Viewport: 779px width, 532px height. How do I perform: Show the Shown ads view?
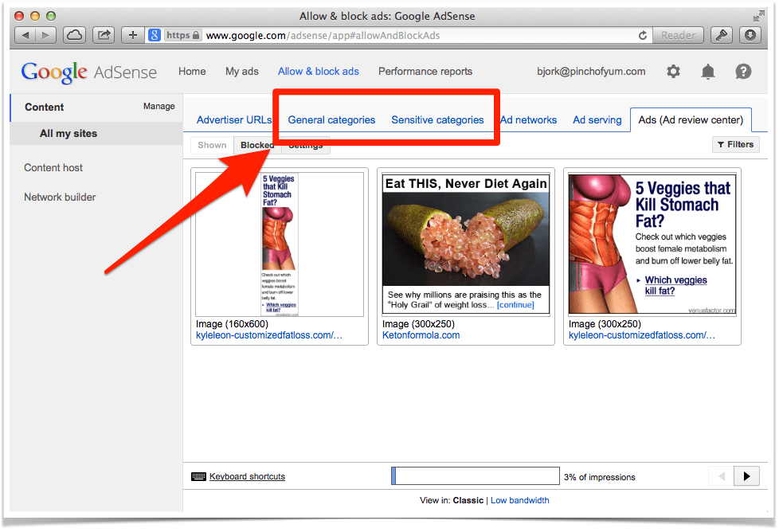(x=211, y=145)
